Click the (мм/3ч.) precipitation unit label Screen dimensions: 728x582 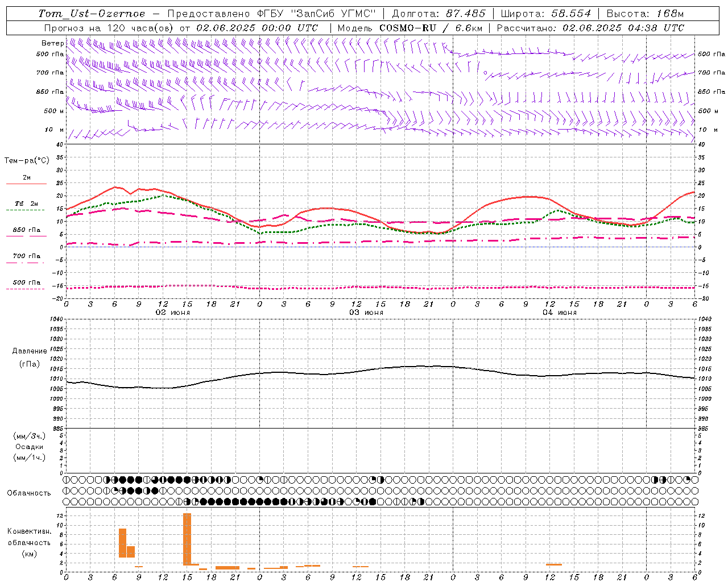click(x=30, y=436)
